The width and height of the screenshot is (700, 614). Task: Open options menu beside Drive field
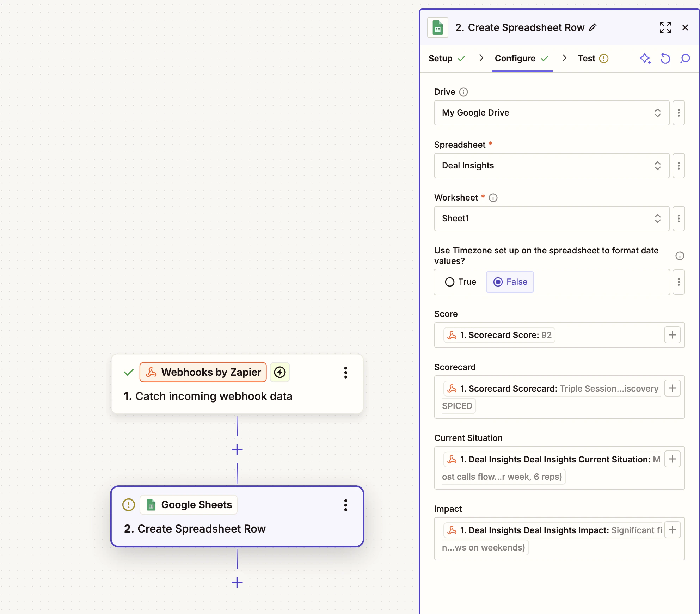point(678,113)
